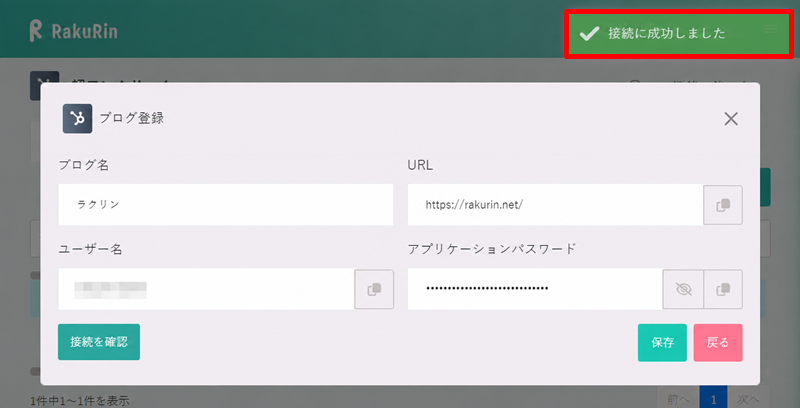Focus the アプリケーションパスワード input field
Image resolution: width=800 pixels, height=408 pixels.
point(535,289)
